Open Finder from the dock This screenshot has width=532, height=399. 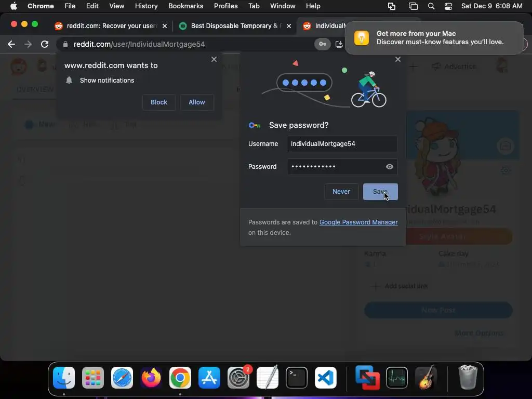pos(64,378)
